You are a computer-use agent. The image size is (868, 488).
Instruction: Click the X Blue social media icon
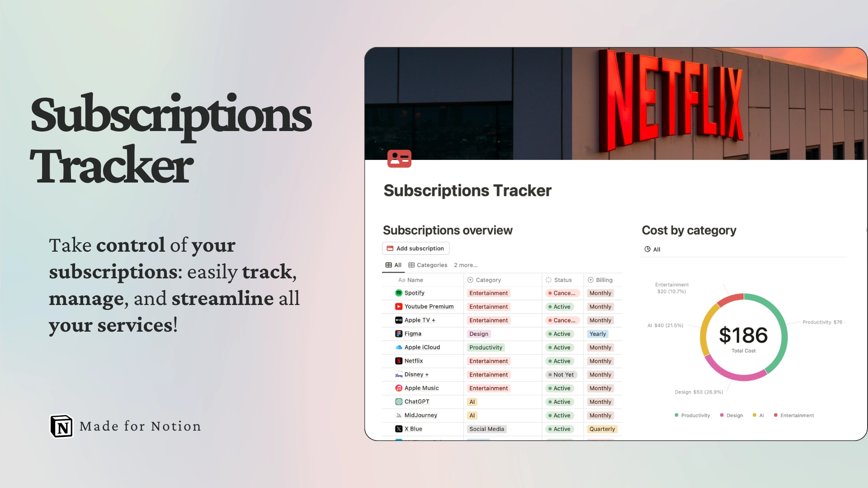pos(398,428)
